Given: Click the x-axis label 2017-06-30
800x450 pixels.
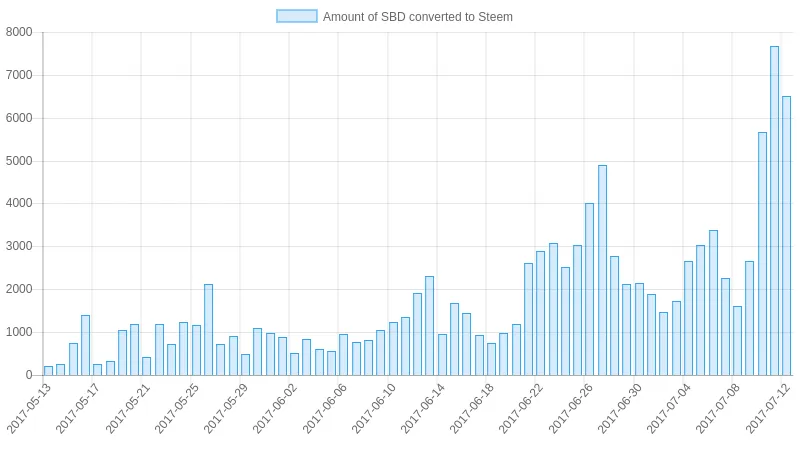Looking at the screenshot, I should click(619, 409).
